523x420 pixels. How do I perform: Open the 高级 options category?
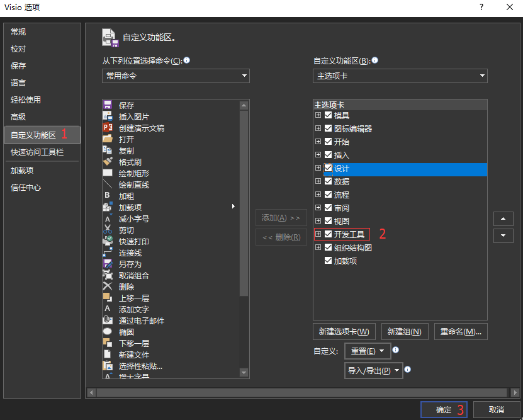(x=42, y=116)
